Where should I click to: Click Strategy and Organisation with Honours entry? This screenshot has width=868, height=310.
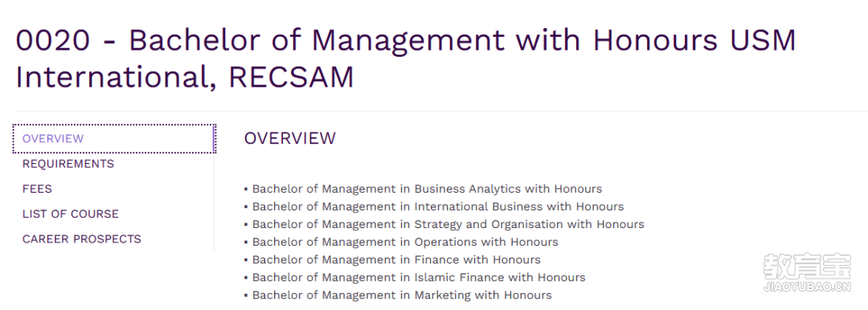tap(448, 224)
